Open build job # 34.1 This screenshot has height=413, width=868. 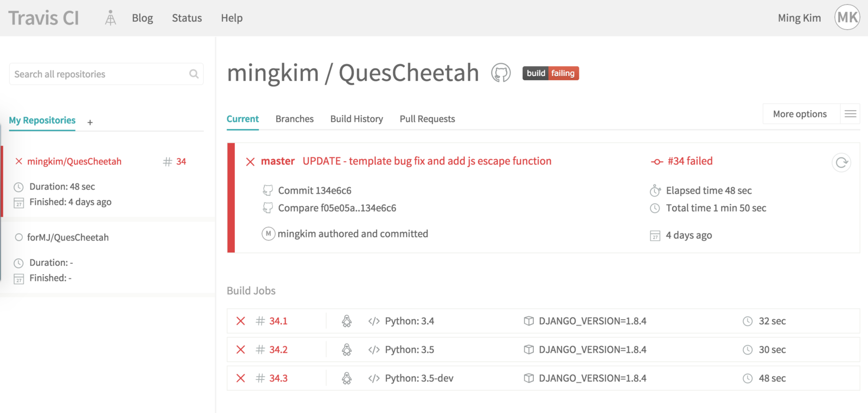tap(278, 321)
